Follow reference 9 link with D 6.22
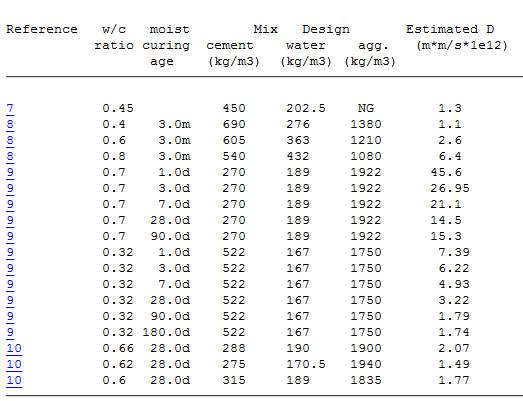 pos(10,269)
